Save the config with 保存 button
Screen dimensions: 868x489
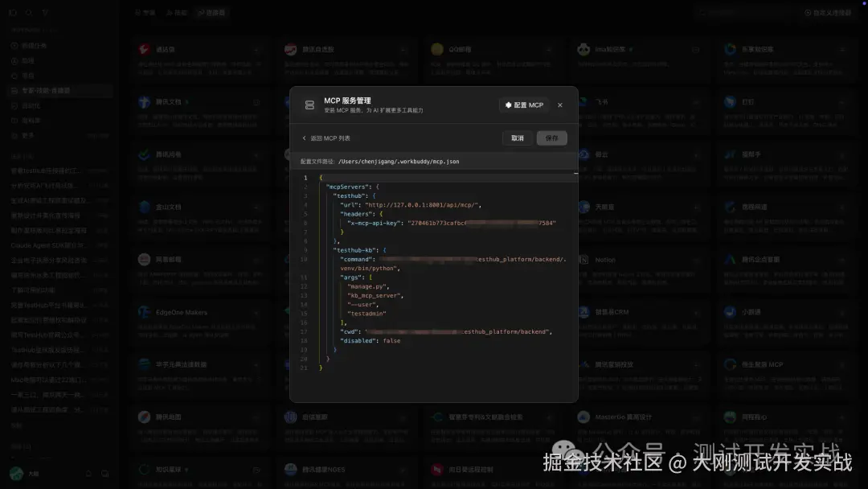click(x=551, y=138)
